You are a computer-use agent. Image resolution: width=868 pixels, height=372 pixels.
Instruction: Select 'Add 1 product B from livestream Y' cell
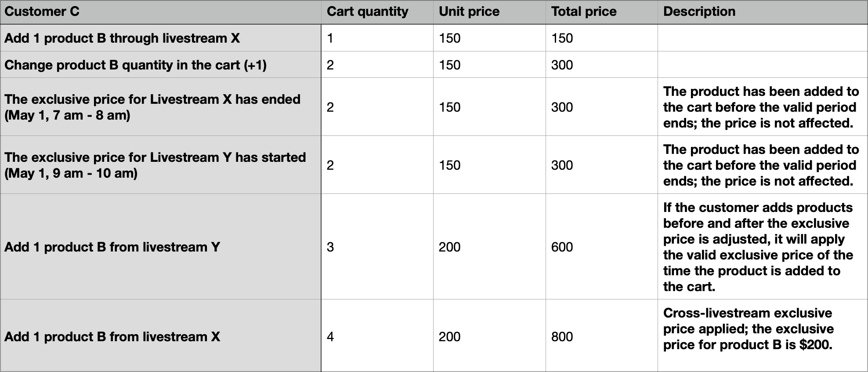click(x=161, y=247)
